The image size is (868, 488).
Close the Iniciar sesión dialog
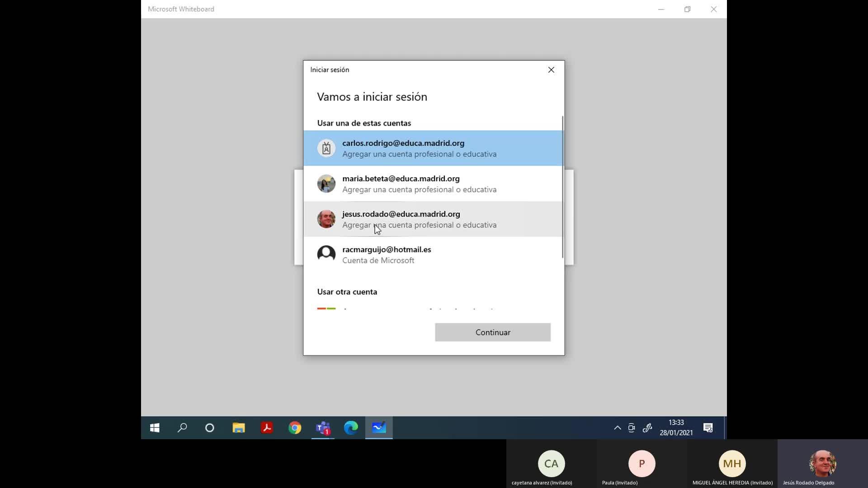coord(551,70)
